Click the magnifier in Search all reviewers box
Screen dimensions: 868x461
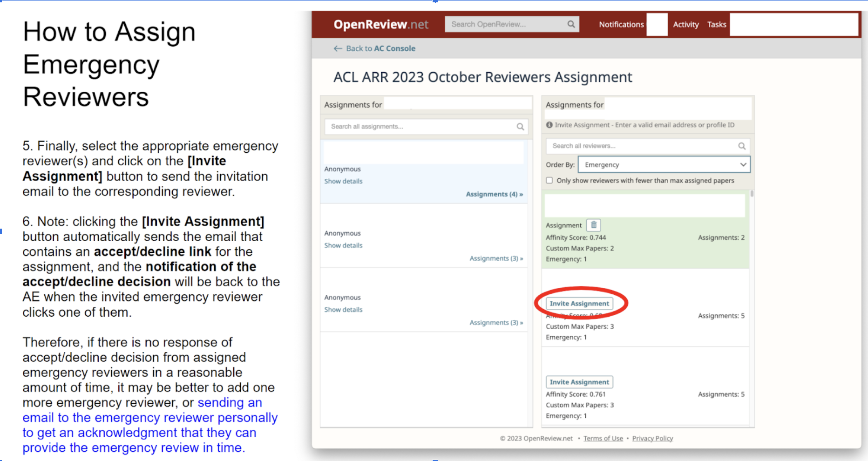742,146
